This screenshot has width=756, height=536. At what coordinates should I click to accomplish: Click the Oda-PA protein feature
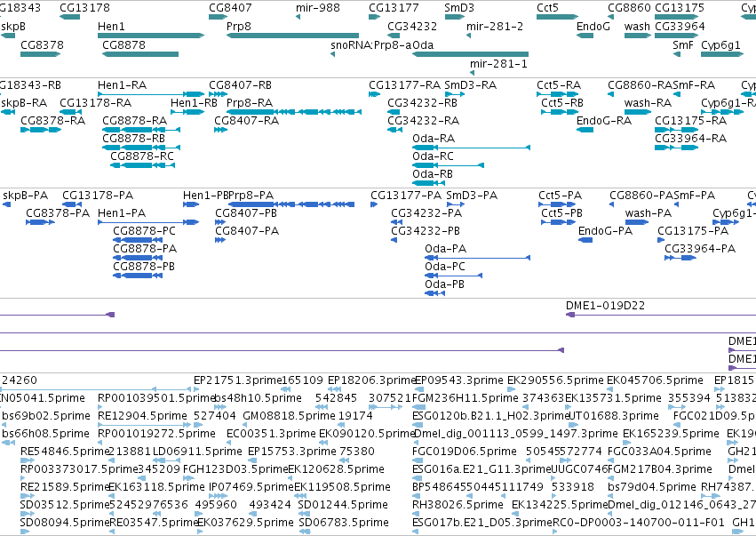tap(477, 258)
